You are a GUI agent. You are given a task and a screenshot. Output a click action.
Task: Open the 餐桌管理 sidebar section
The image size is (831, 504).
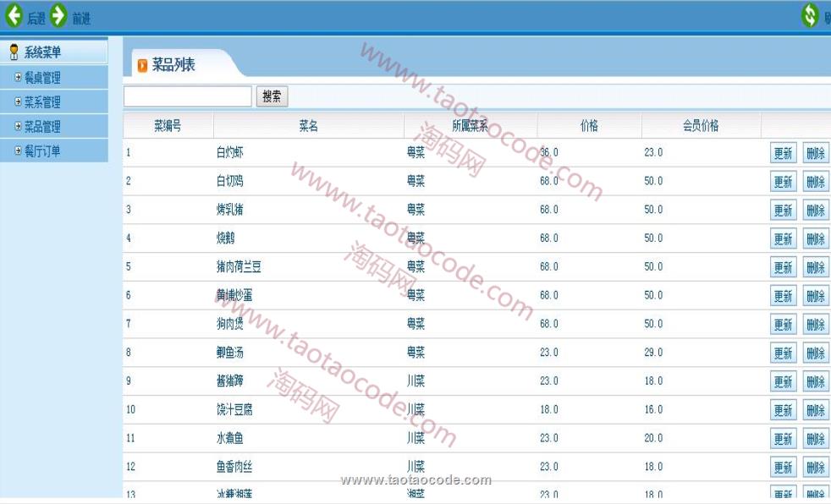pyautogui.click(x=41, y=78)
